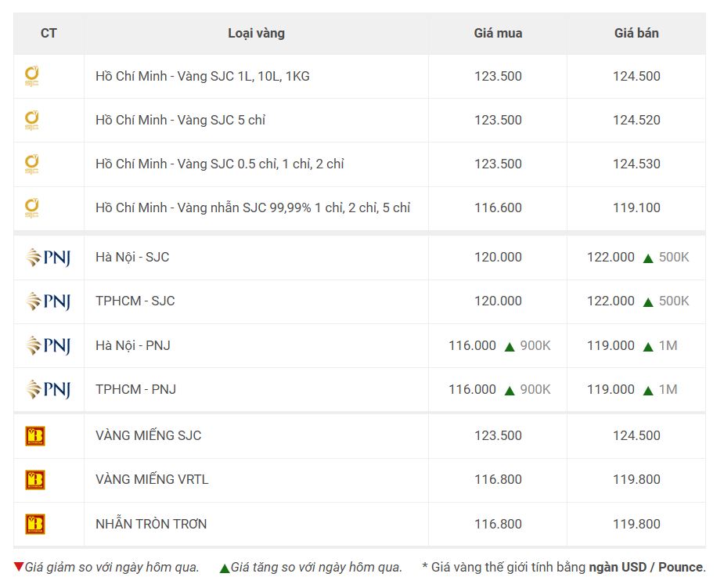Click PNJ logo beside TPHCM - PNJ

pyautogui.click(x=49, y=389)
